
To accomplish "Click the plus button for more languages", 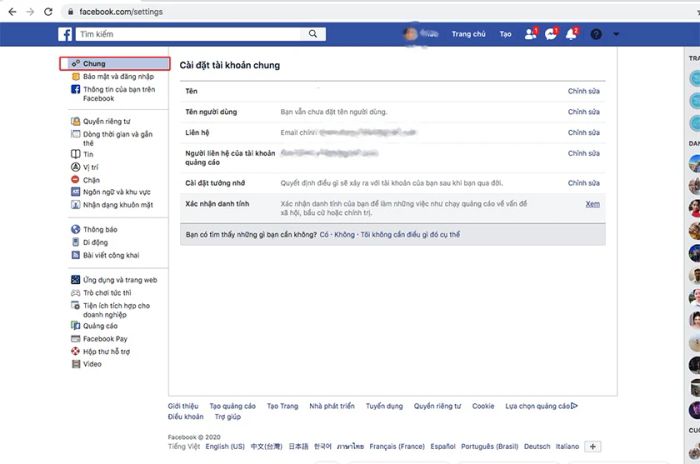I will click(x=593, y=446).
